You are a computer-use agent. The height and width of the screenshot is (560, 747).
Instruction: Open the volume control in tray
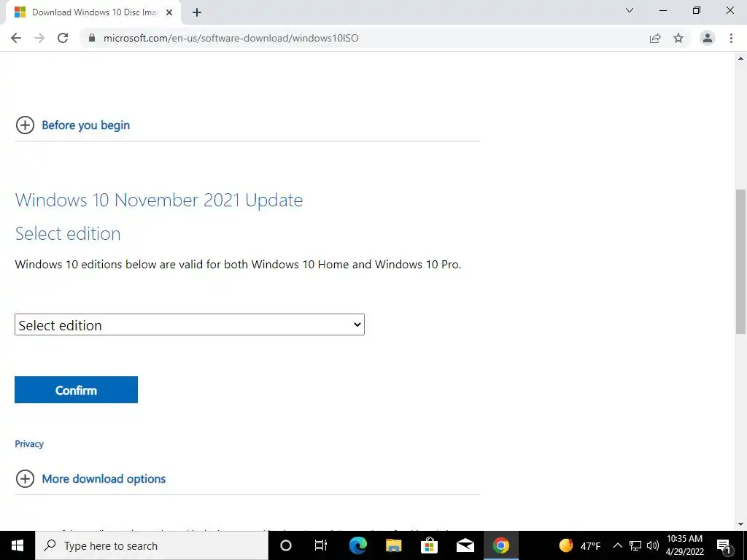pyautogui.click(x=653, y=545)
